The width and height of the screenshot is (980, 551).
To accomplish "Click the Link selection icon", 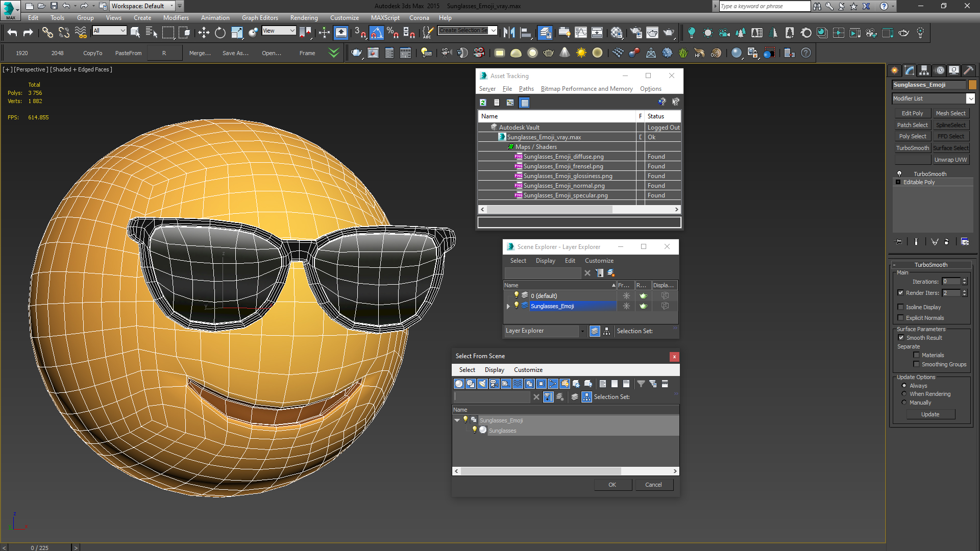I will 47,33.
